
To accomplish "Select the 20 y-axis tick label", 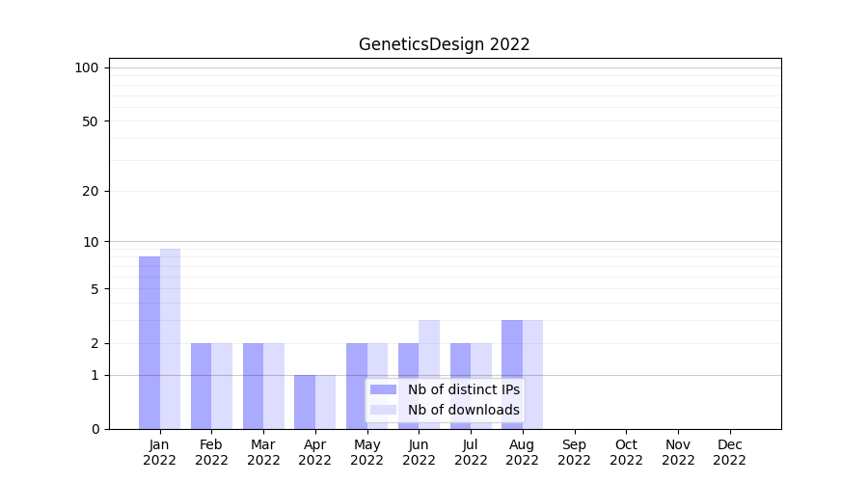I will (x=90, y=191).
